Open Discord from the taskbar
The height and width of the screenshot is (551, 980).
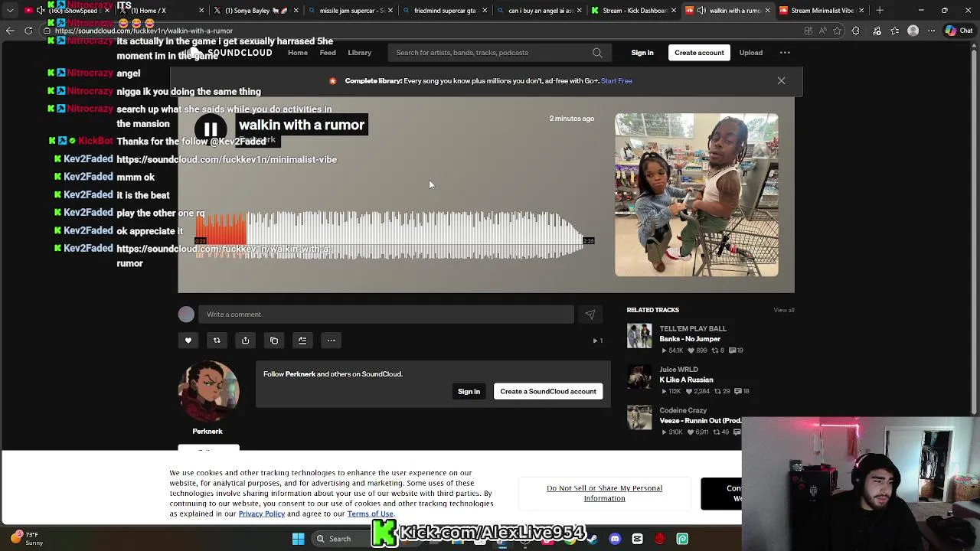tap(615, 539)
